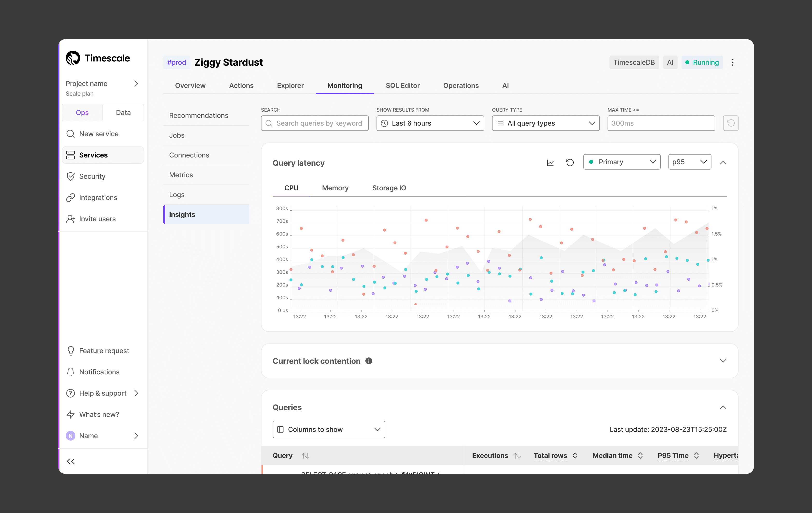Switch to the SQL Editor tab
Viewport: 812px width, 513px height.
click(403, 85)
